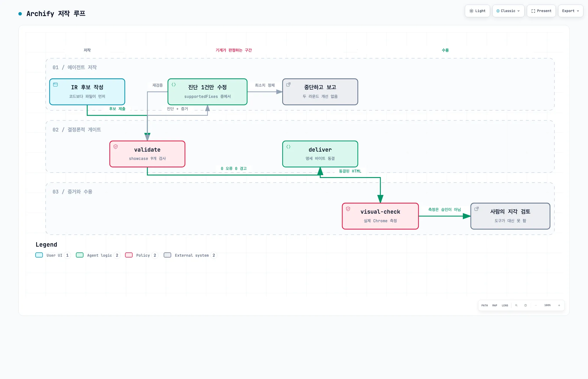Toggle the PATH view mode
Image resolution: width=588 pixels, height=379 pixels.
click(485, 305)
